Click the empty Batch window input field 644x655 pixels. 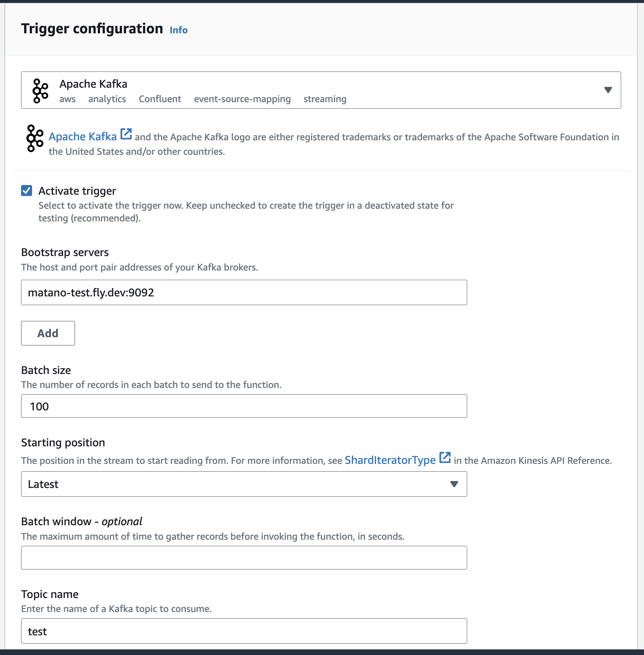pyautogui.click(x=243, y=558)
